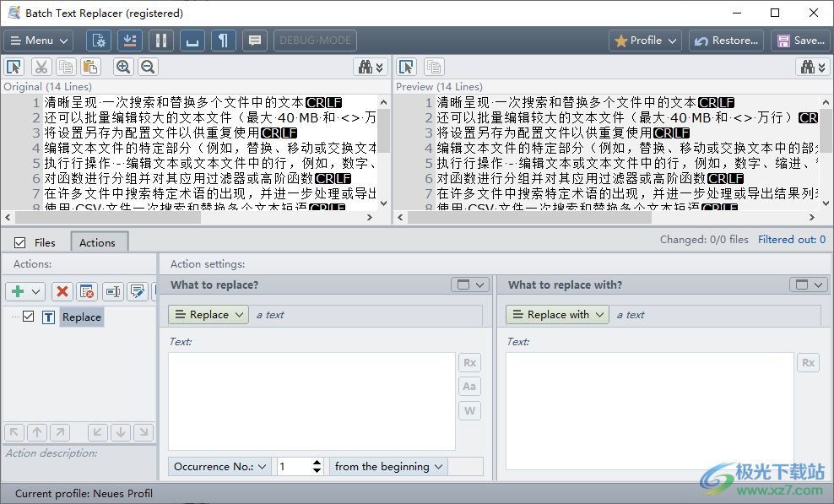Image resolution: width=834 pixels, height=504 pixels.
Task: Click the select-all icon in Preview pane
Action: tap(406, 67)
